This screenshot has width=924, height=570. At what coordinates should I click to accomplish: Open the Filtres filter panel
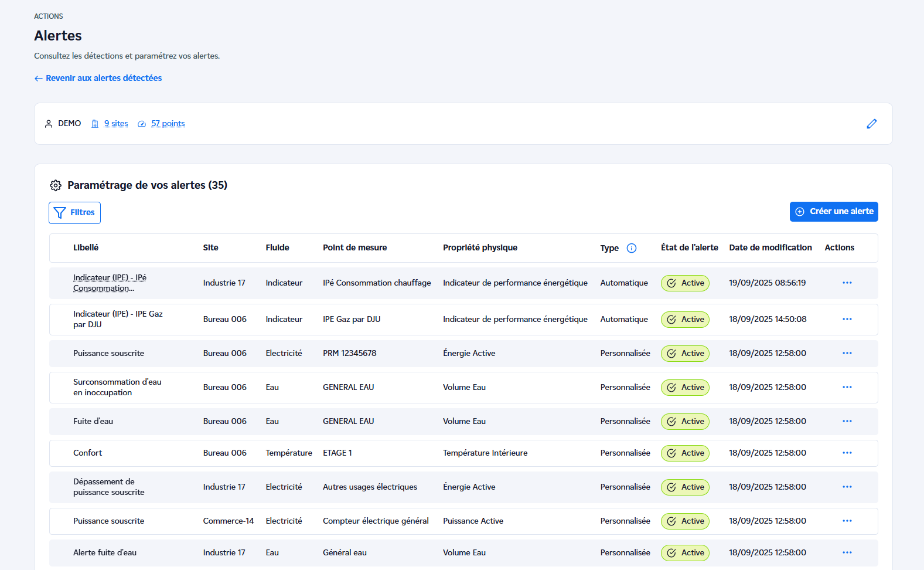pos(74,212)
